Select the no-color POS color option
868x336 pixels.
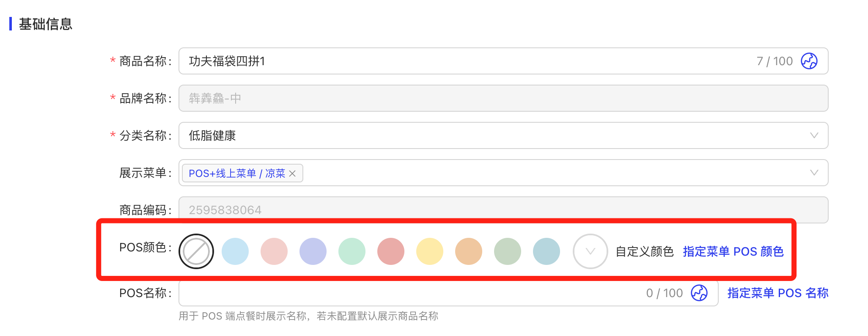pyautogui.click(x=196, y=251)
